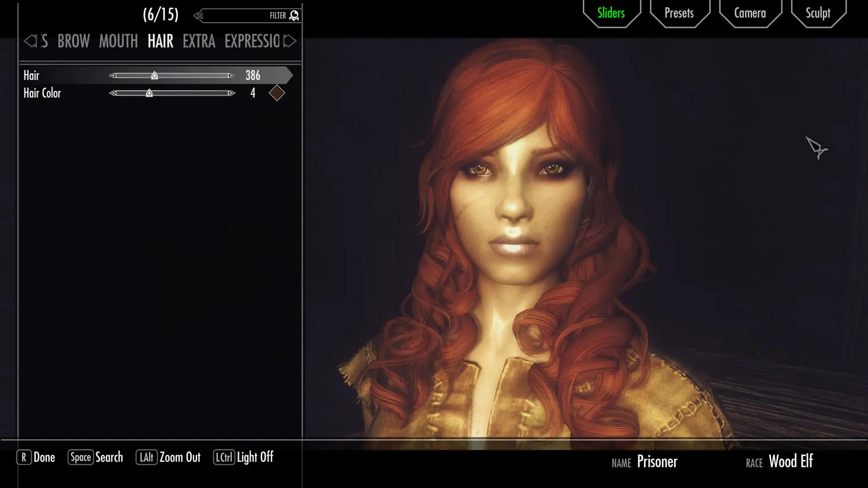Click left arrow to decrease Hair value
Screen dimensions: 868x488
[x=113, y=75]
